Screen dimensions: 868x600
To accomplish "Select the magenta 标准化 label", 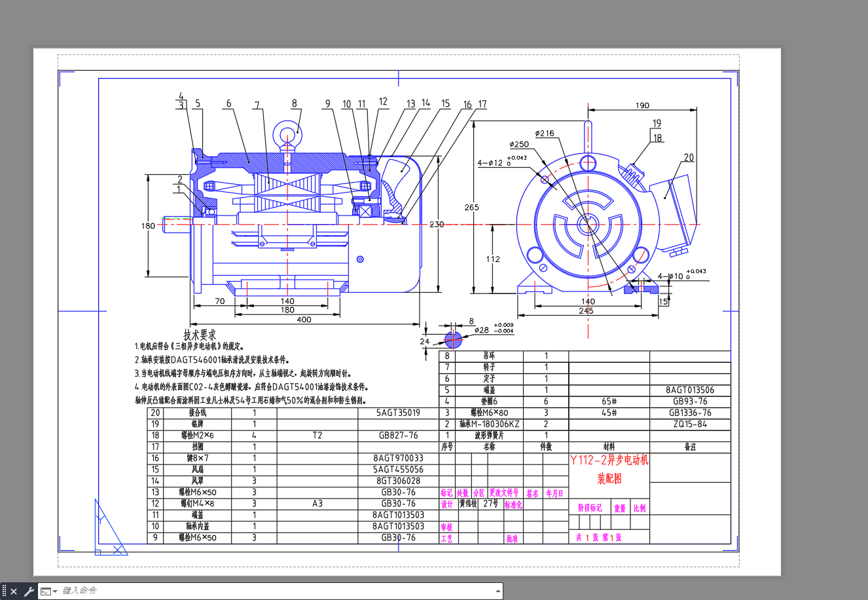I will [x=513, y=504].
